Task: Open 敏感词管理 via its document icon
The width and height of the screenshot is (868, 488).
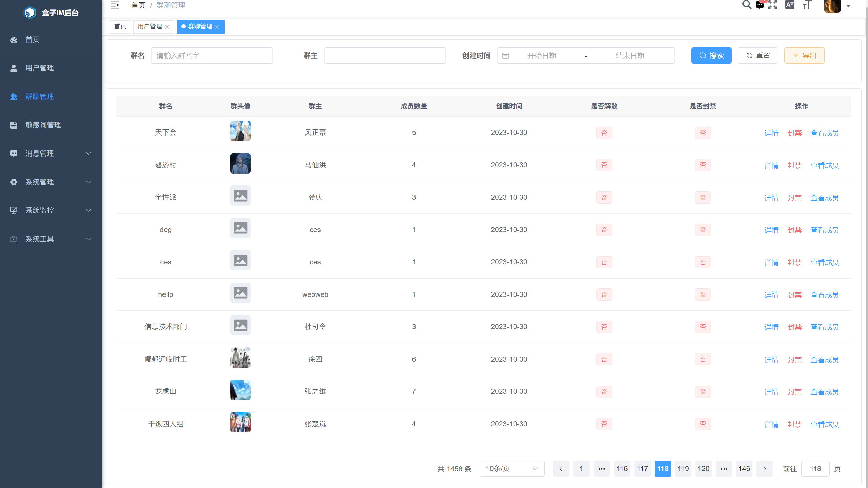Action: (x=14, y=125)
